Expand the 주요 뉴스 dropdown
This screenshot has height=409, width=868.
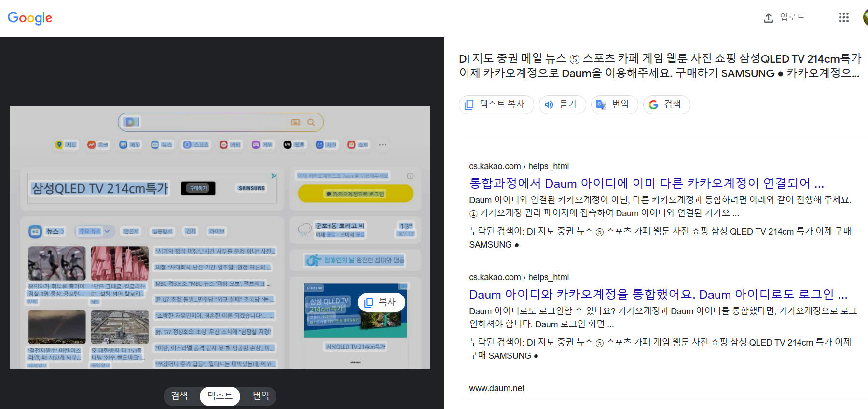click(x=95, y=231)
